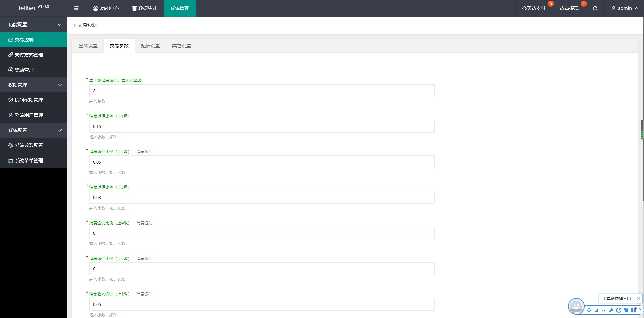Click the refresh icon in top bar
The width and height of the screenshot is (644, 318).
click(595, 8)
